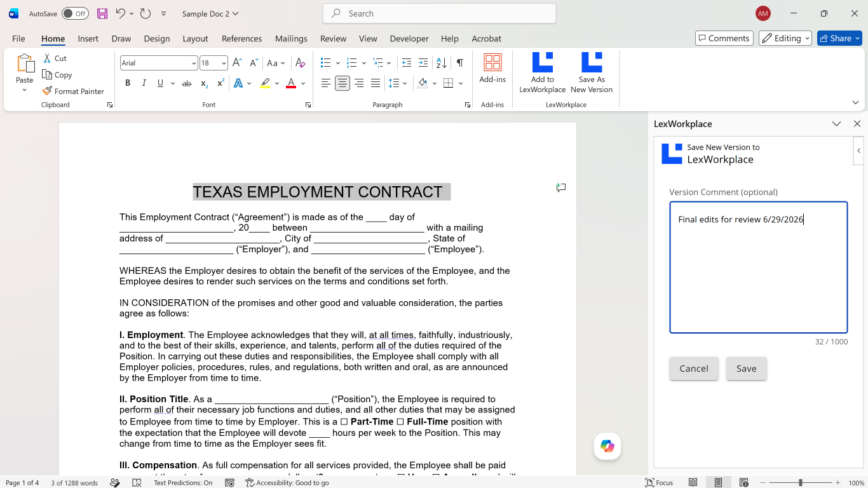Toggle italic formatting

(144, 83)
